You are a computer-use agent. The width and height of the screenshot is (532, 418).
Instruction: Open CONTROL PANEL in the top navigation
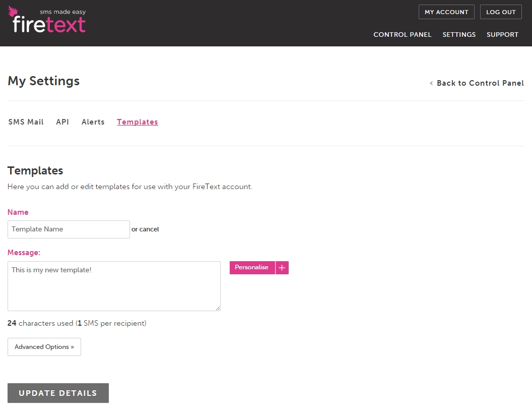(402, 35)
